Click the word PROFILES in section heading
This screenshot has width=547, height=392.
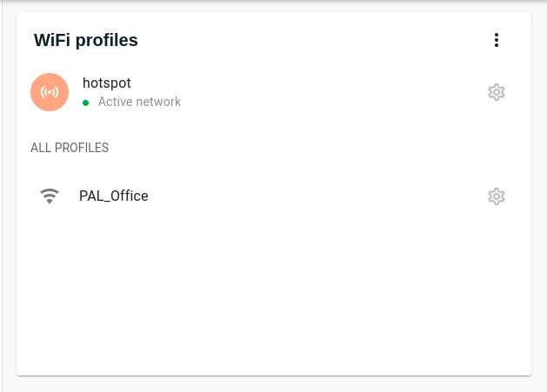82,148
